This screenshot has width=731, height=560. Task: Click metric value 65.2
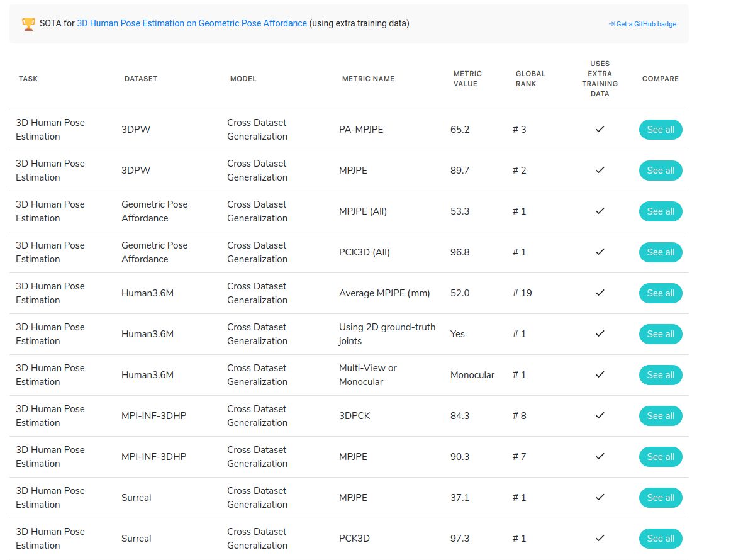coord(460,130)
